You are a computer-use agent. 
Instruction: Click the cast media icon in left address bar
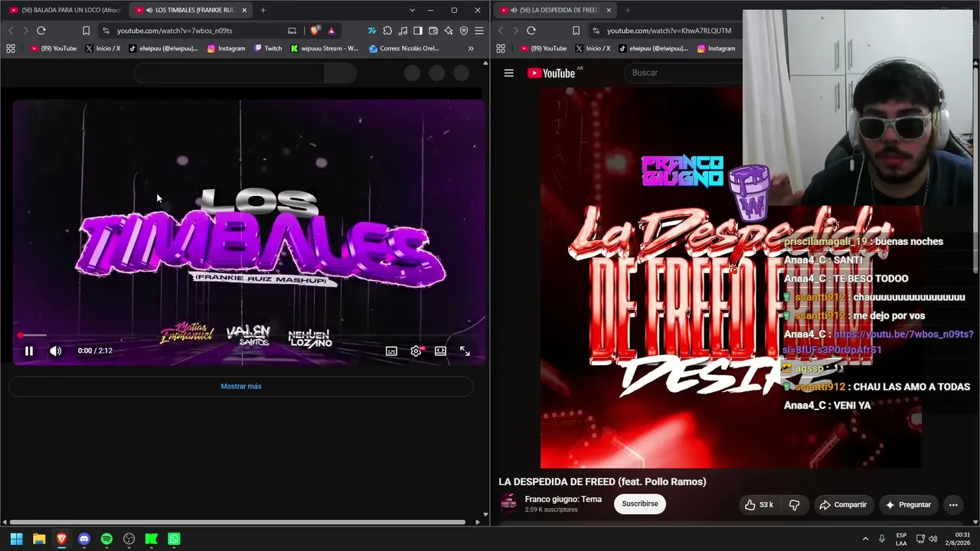pos(292,31)
